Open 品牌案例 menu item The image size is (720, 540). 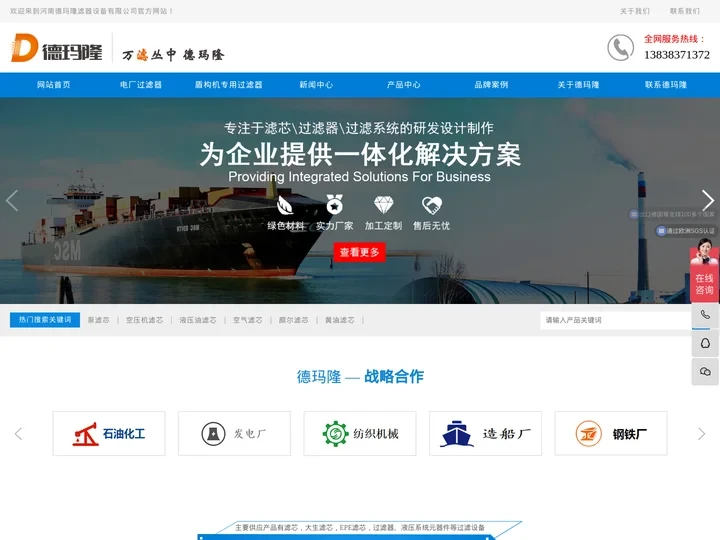[x=491, y=85]
